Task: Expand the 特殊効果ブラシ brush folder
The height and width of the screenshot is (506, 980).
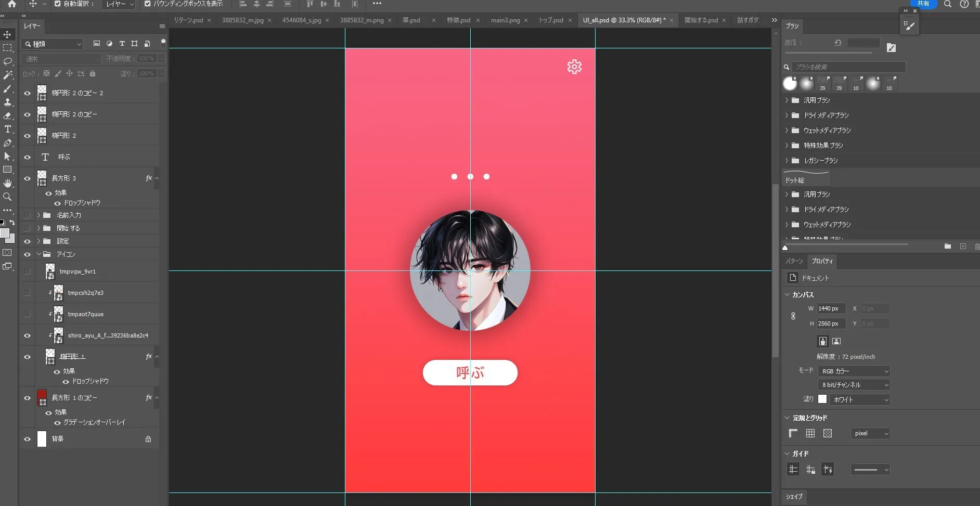Action: [x=786, y=146]
